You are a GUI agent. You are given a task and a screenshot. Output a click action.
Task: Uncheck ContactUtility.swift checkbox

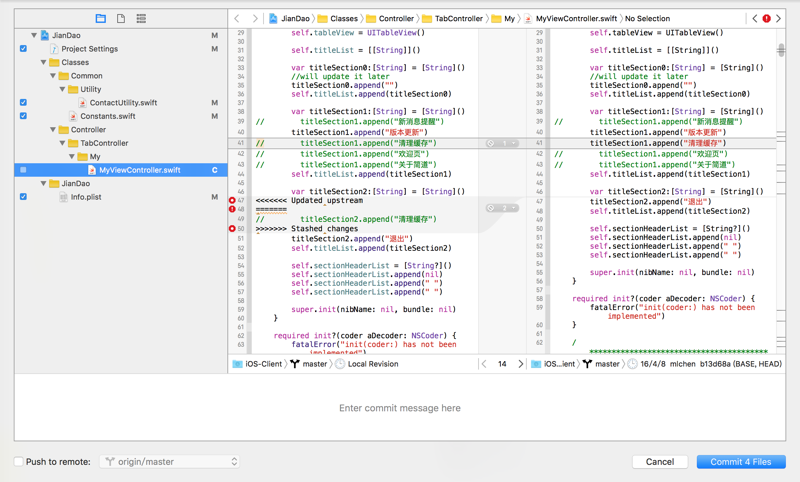(x=23, y=102)
